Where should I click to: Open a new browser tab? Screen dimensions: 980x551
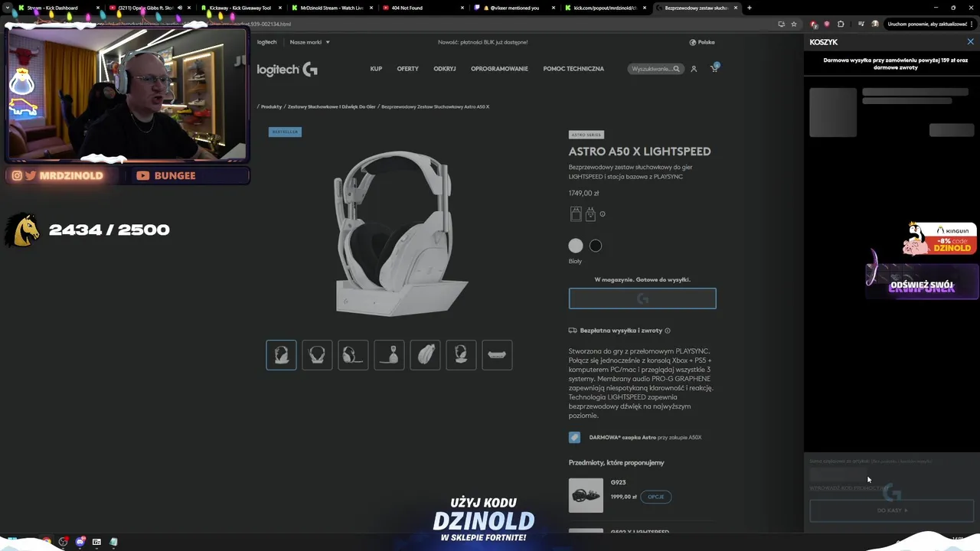(749, 8)
